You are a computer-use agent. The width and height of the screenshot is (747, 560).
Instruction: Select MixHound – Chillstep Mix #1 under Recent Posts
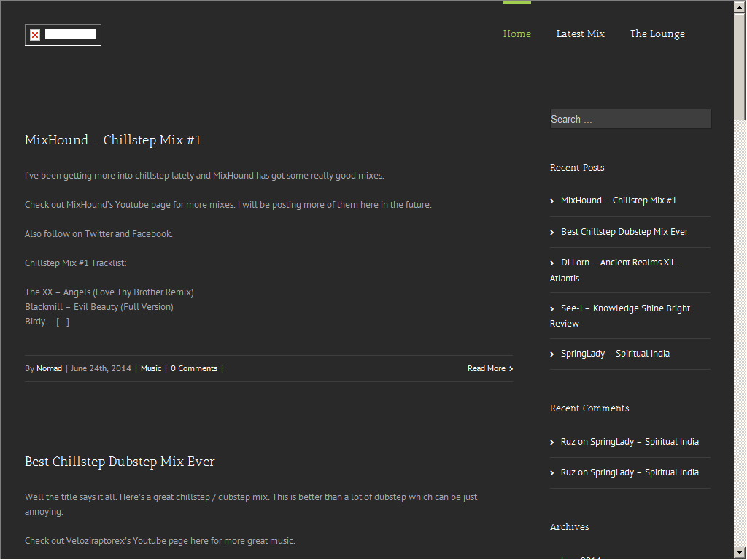coord(619,201)
